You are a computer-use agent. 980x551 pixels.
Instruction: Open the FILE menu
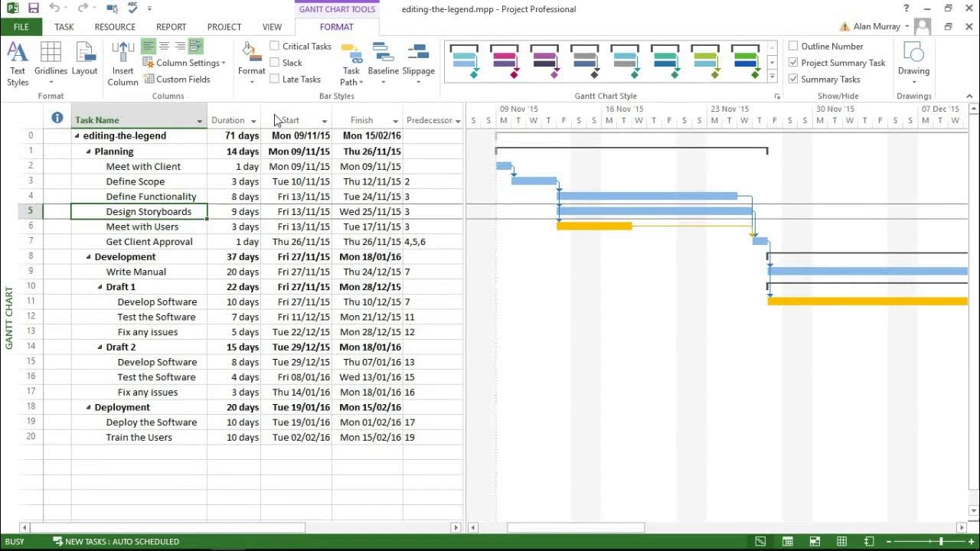coord(21,27)
